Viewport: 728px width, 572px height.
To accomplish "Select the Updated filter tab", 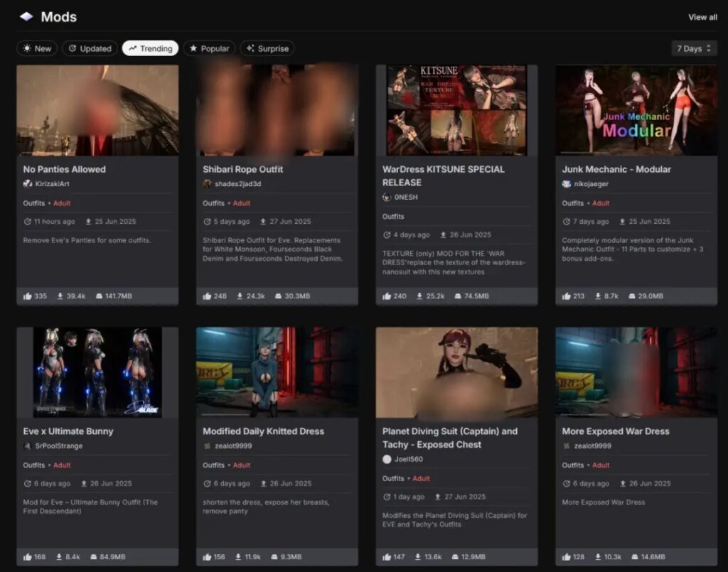I will point(90,48).
